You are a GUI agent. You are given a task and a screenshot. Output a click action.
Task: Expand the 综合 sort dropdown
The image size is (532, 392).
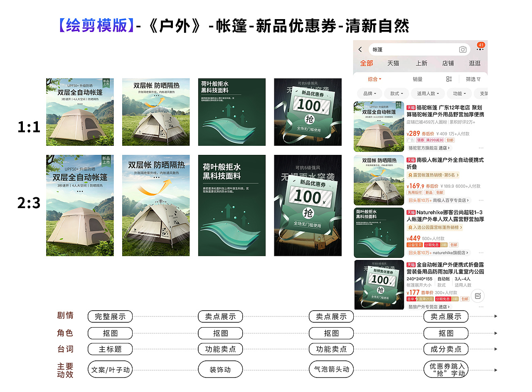[x=374, y=79]
